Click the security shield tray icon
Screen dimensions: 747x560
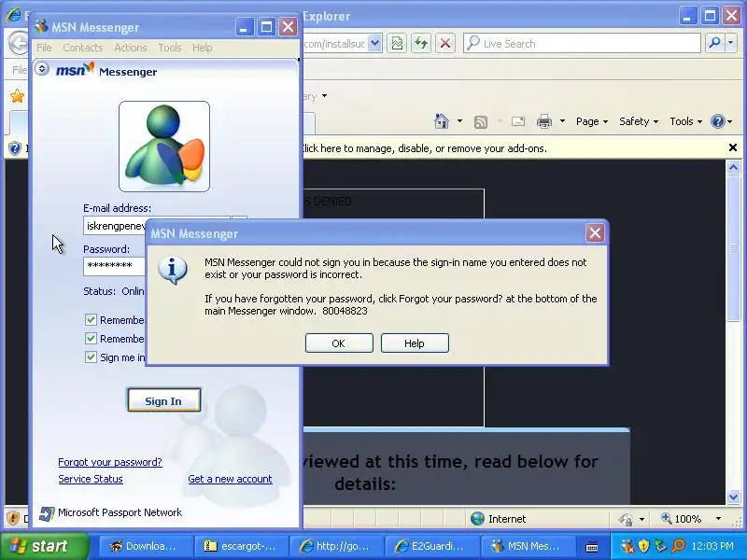click(x=643, y=546)
